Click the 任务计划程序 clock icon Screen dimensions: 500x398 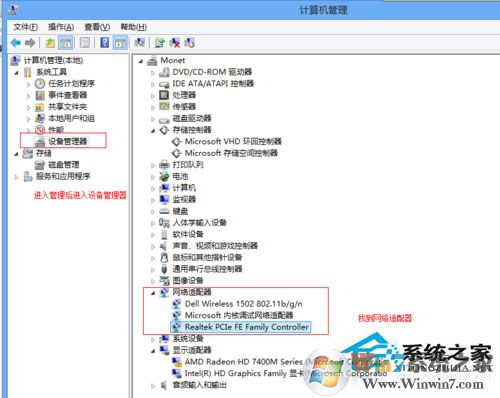(40, 84)
